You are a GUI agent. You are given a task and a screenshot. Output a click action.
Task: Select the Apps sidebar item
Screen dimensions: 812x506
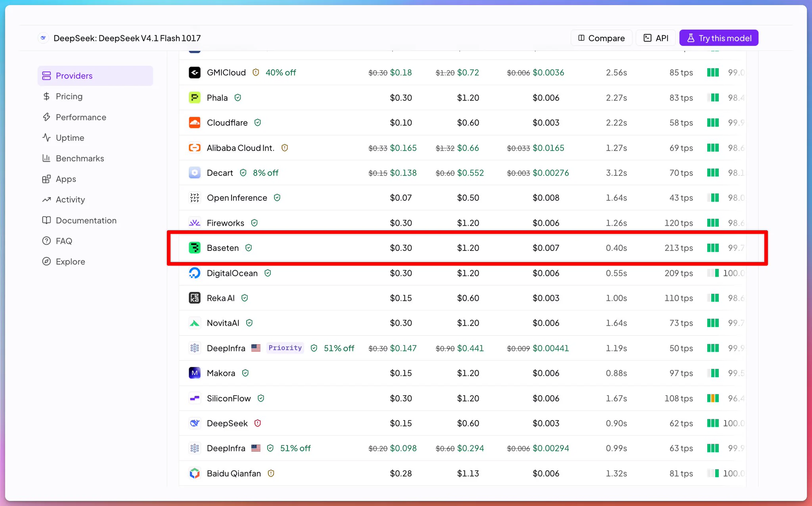click(95, 179)
